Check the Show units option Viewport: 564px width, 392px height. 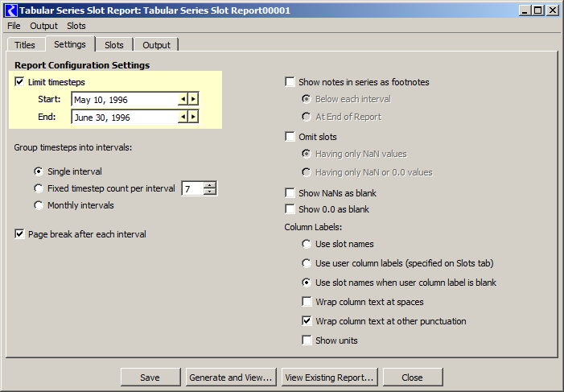(x=307, y=340)
